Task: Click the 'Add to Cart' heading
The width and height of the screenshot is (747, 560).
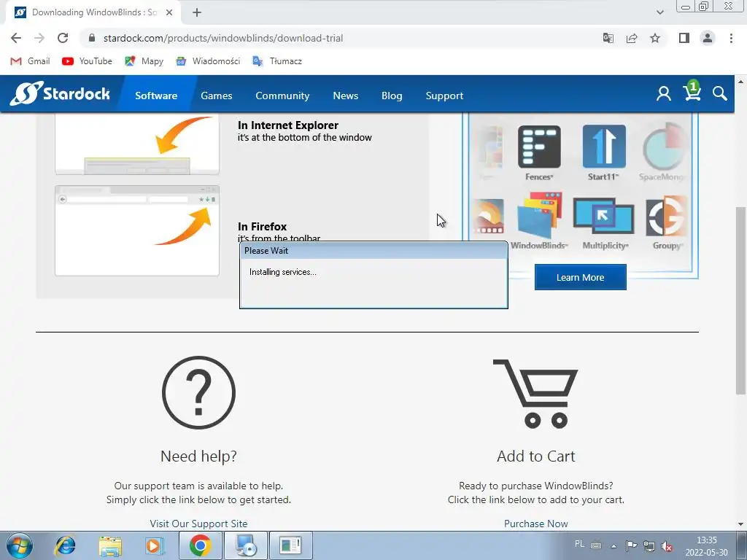Action: [536, 456]
